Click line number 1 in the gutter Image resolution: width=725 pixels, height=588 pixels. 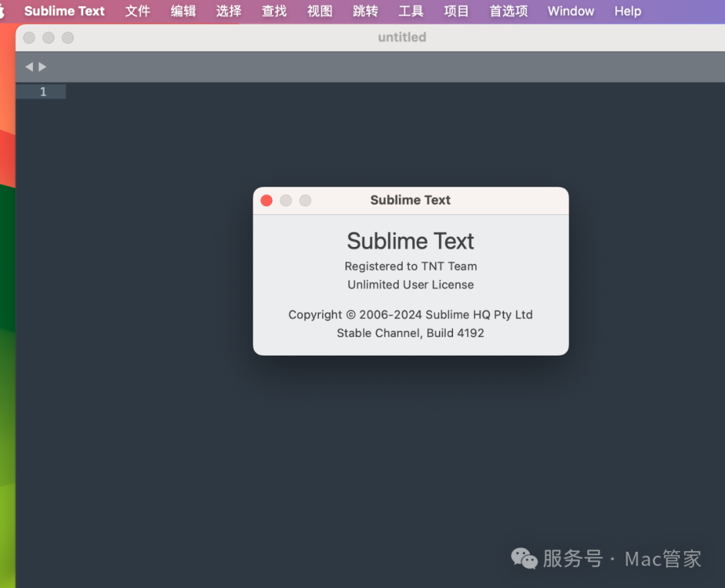point(43,92)
